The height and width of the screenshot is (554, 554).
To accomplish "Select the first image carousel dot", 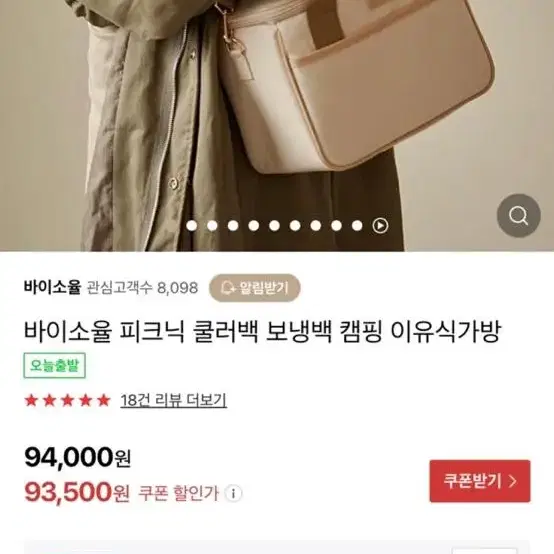I will (191, 225).
